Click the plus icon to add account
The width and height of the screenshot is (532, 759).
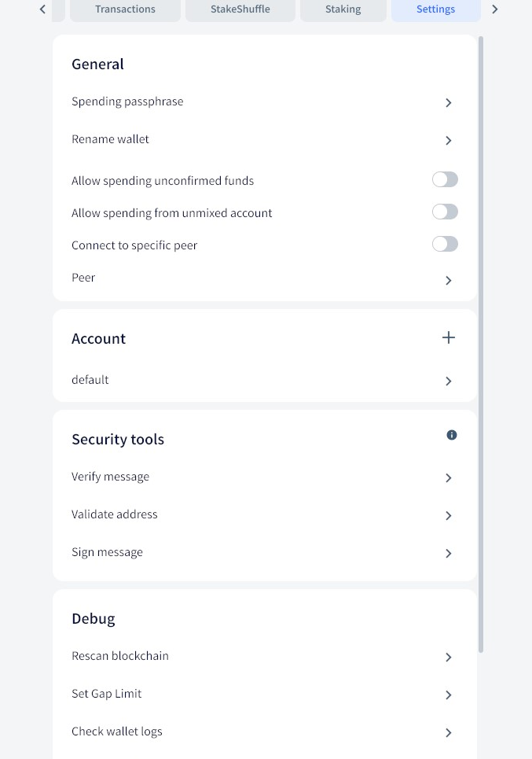449,337
